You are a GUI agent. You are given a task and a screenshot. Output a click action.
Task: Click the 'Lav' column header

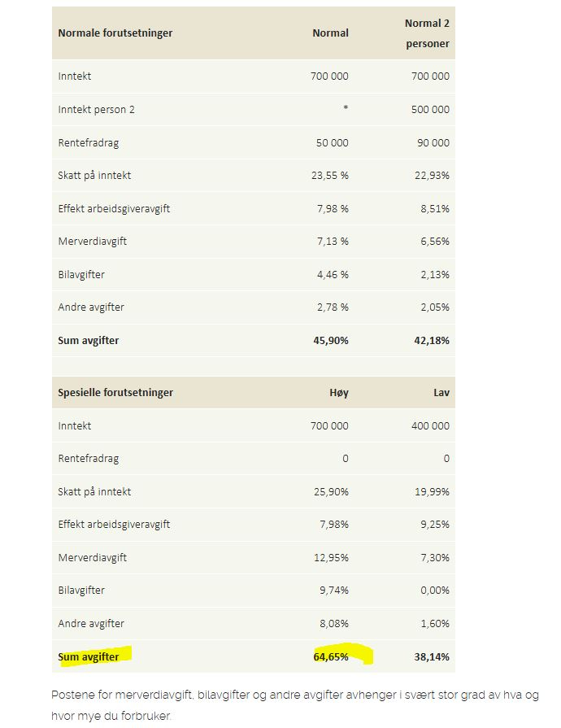point(441,392)
